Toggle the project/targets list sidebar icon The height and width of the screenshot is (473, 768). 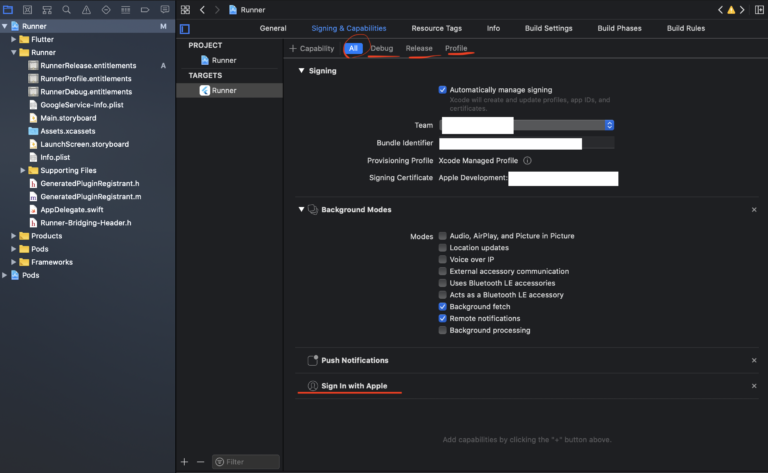click(x=184, y=28)
